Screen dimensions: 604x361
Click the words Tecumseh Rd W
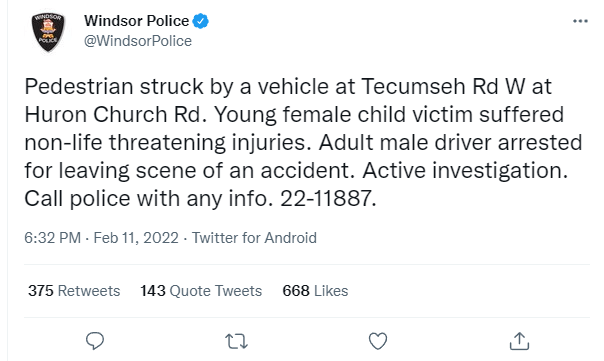click(x=443, y=86)
